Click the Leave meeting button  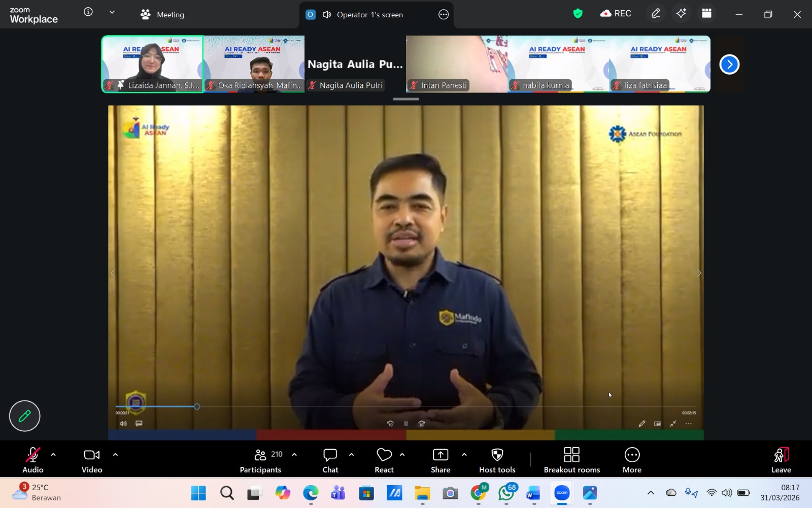tap(781, 460)
